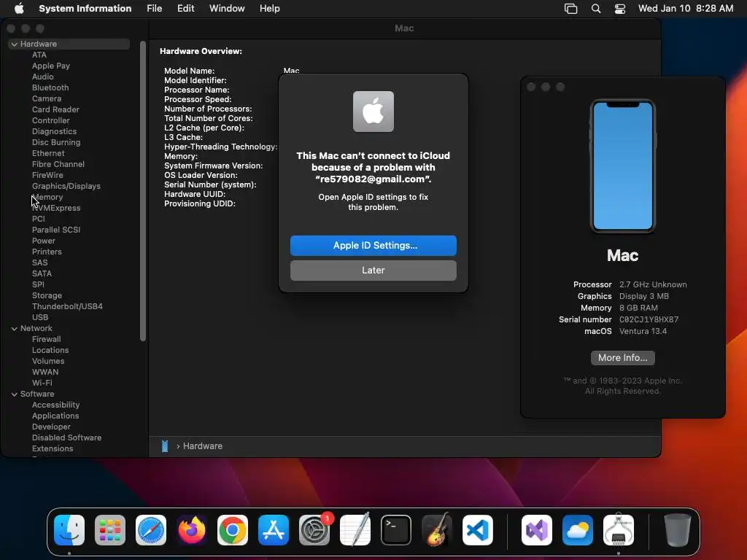Click the Mac device image in About window
This screenshot has width=747, height=560.
(623, 166)
